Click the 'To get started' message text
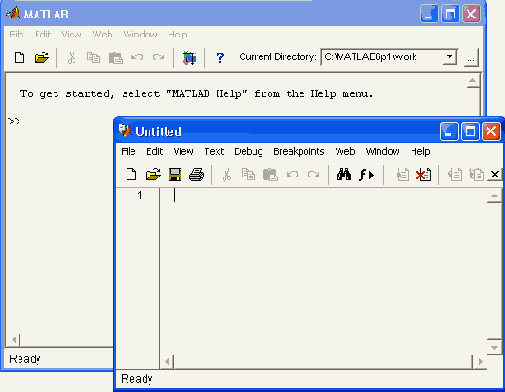 [x=196, y=94]
